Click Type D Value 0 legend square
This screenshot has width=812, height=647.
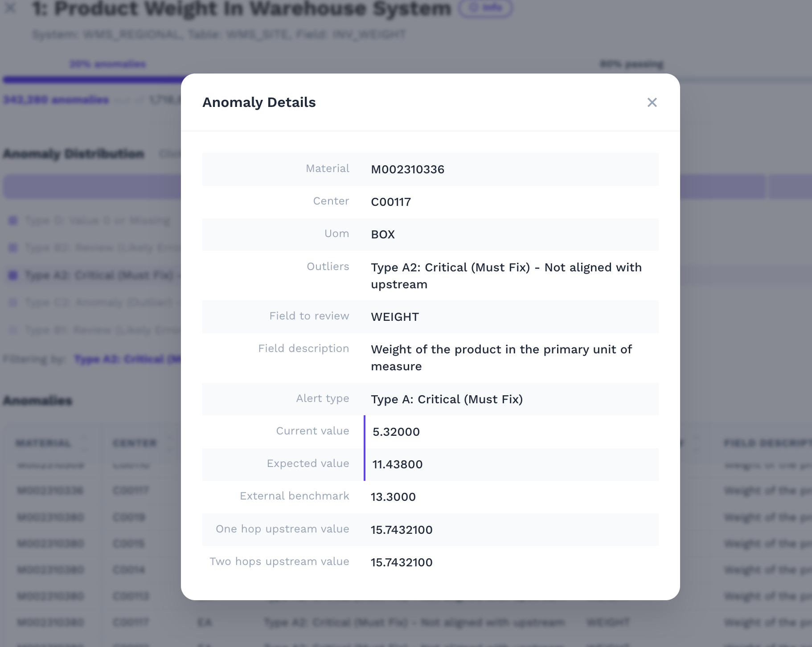click(13, 221)
